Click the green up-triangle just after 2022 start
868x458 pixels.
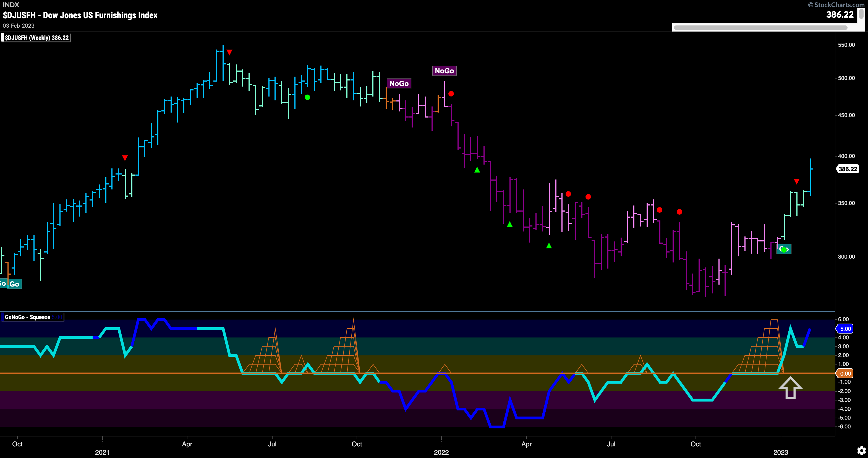(477, 170)
